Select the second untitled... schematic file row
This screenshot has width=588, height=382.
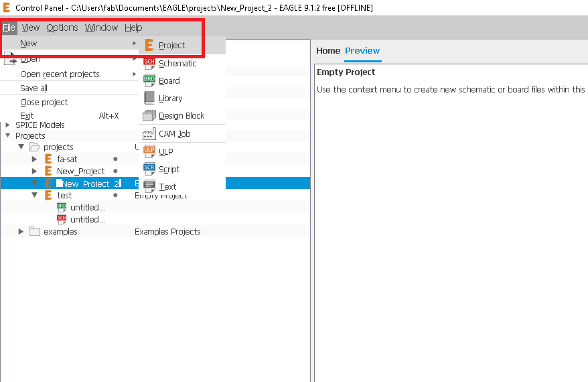click(x=87, y=219)
